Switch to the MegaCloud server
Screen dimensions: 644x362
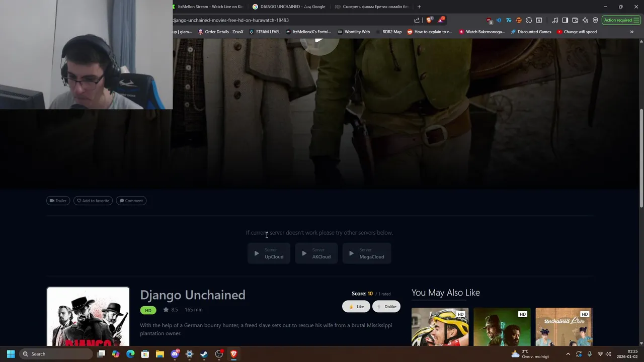click(x=367, y=253)
